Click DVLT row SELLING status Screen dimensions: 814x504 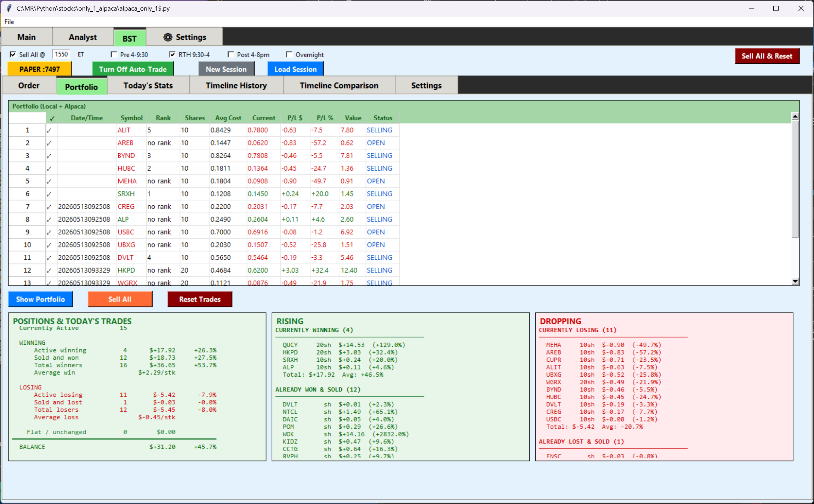(x=379, y=258)
